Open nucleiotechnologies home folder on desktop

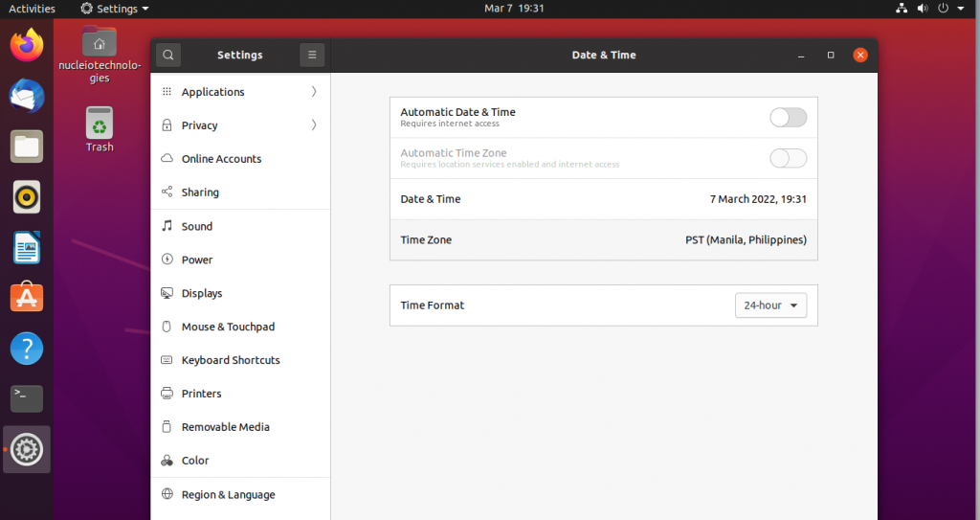click(x=100, y=55)
